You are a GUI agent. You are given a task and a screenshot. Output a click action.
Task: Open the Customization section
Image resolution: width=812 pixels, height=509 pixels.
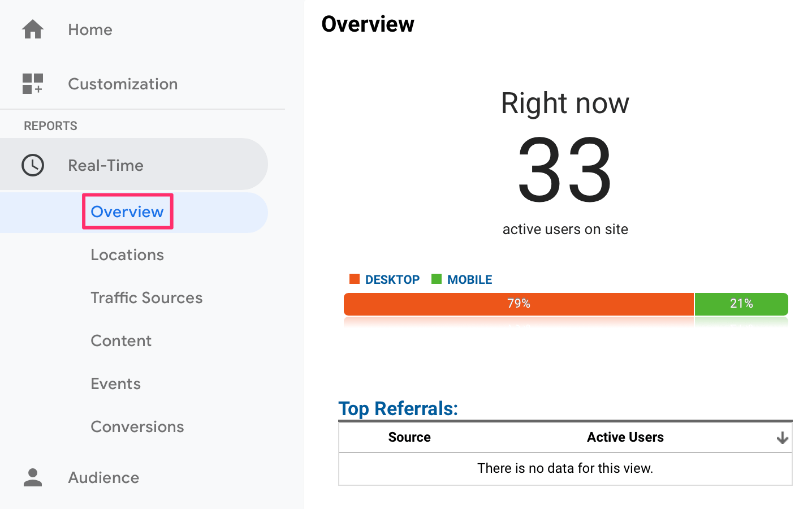(123, 84)
